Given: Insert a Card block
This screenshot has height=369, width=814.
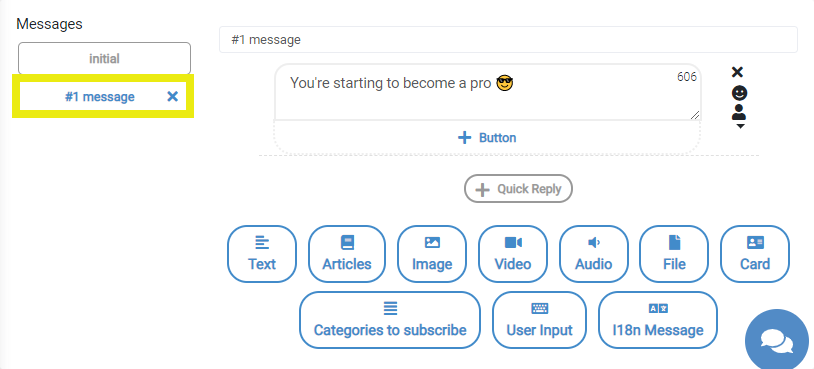Looking at the screenshot, I should [755, 254].
